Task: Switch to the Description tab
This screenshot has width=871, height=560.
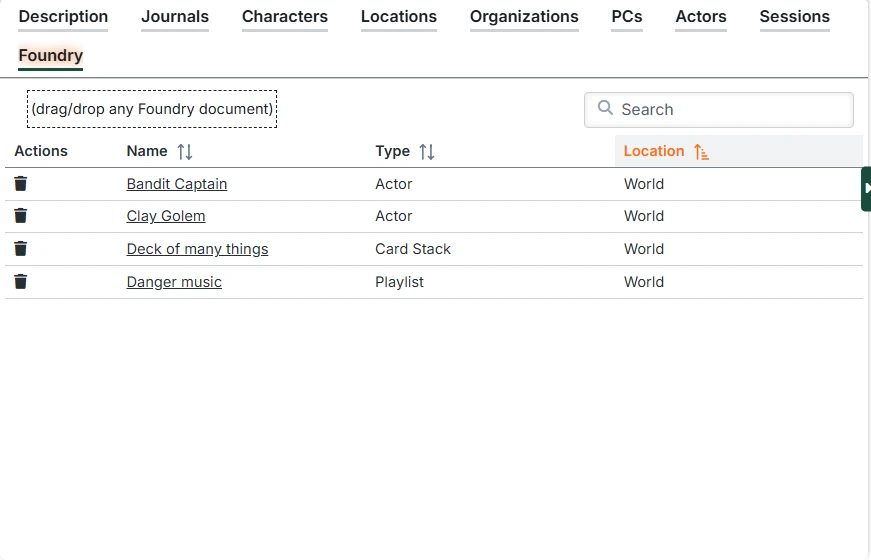Action: point(63,17)
